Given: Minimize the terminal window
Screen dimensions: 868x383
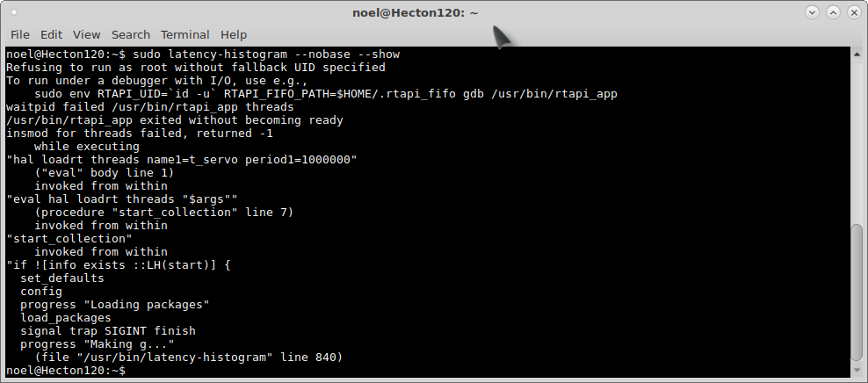Looking at the screenshot, I should pyautogui.click(x=812, y=12).
